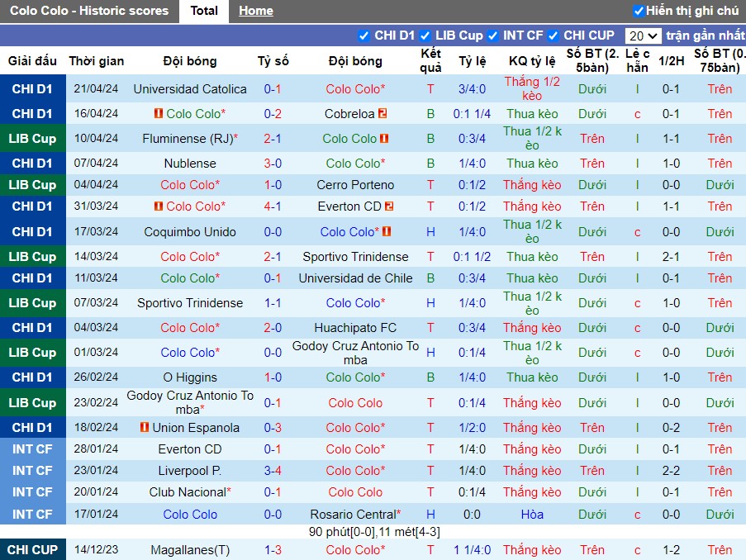Open Universidad Catolica team link

(190, 89)
